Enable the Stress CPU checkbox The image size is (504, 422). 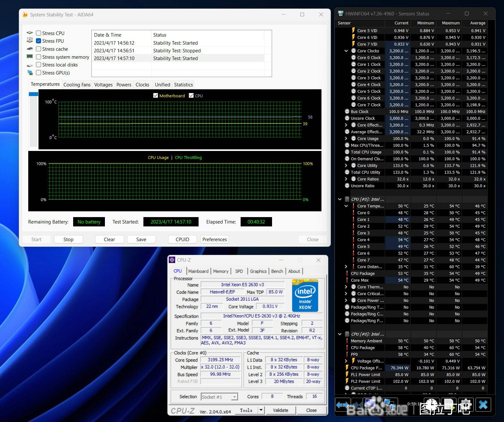38,33
